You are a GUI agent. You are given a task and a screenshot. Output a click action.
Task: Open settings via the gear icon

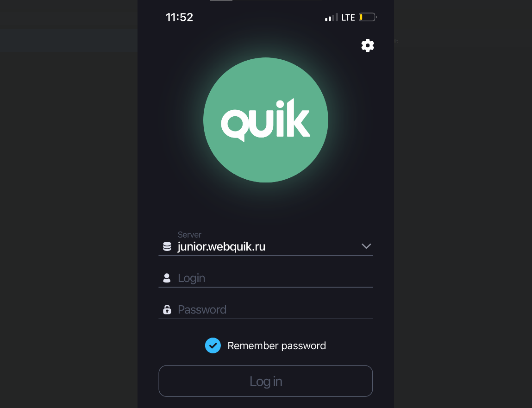click(368, 45)
